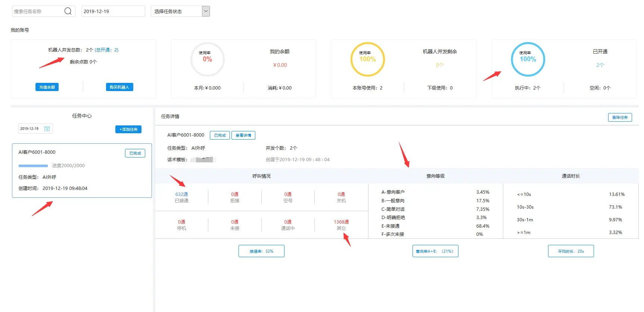
Task: Click the 10s-30s duration row
Action: pos(571,207)
